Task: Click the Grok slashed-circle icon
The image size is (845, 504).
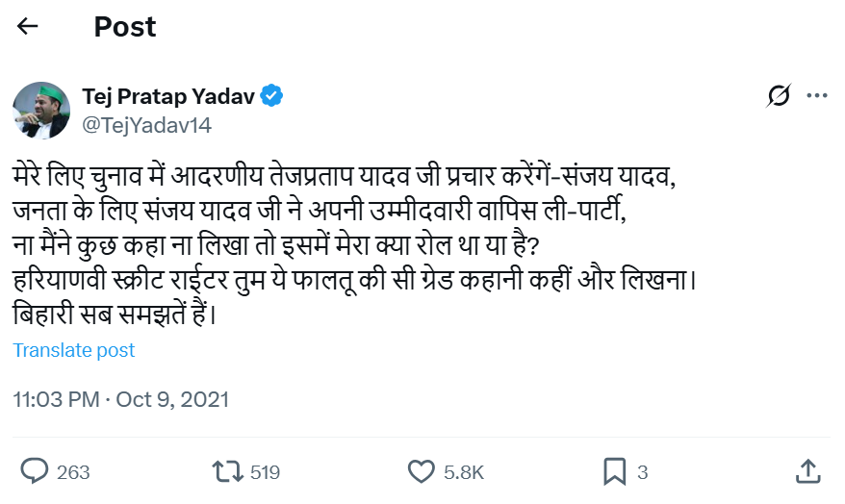Action: coord(779,96)
